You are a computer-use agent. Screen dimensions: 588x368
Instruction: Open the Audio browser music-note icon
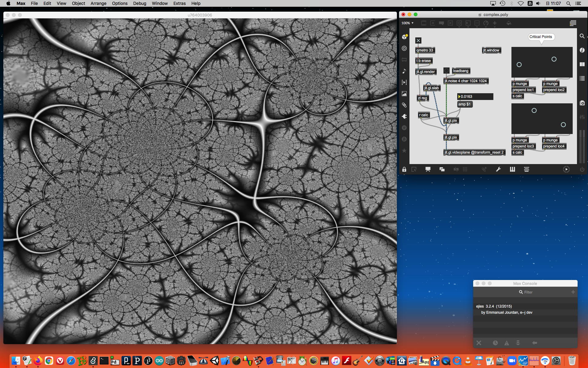click(x=404, y=71)
